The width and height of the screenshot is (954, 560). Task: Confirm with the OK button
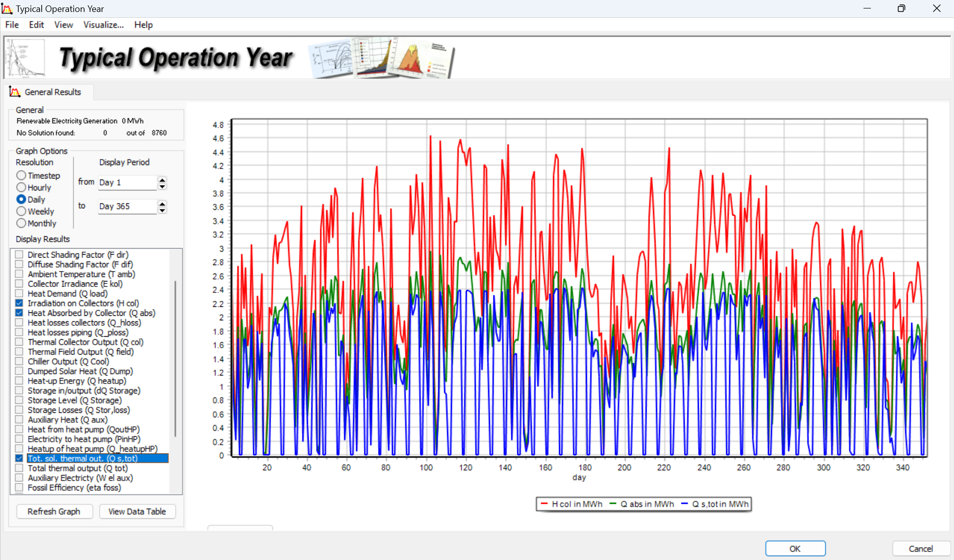tap(795, 549)
